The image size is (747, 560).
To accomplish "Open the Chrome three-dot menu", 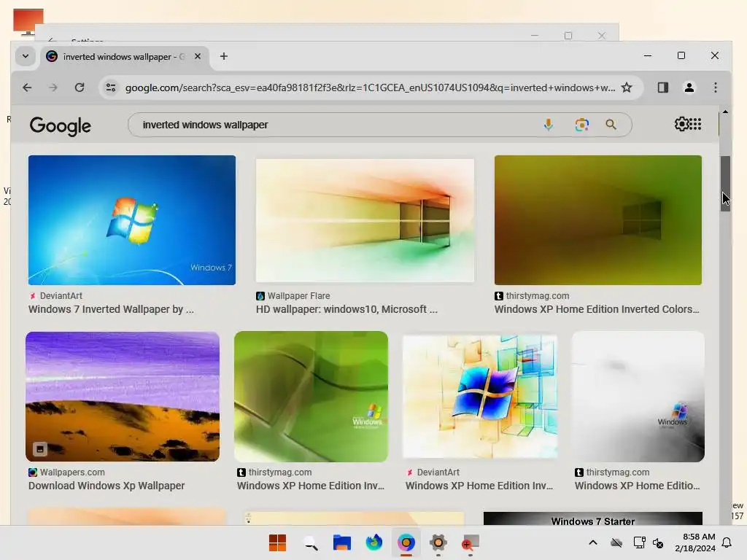I will [716, 87].
